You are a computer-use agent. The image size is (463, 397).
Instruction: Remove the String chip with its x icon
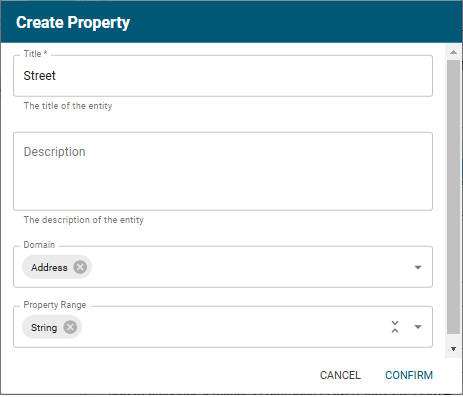click(x=70, y=327)
